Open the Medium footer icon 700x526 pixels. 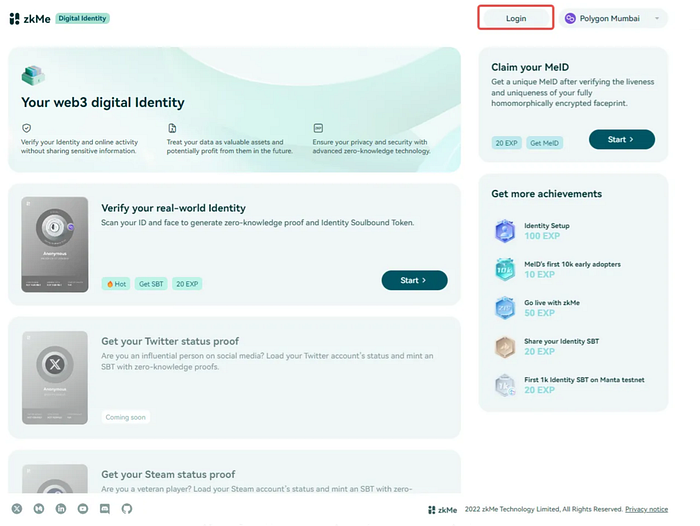pos(39,509)
